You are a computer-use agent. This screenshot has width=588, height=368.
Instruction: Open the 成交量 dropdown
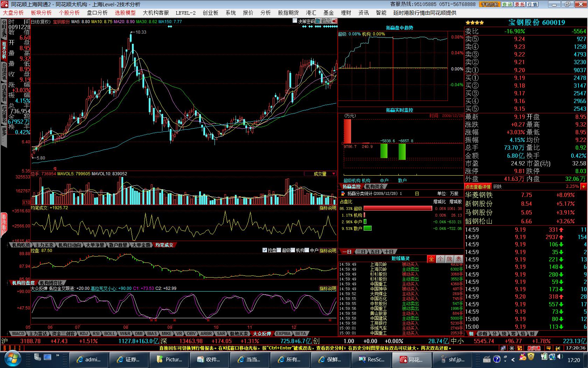pyautogui.click(x=320, y=173)
